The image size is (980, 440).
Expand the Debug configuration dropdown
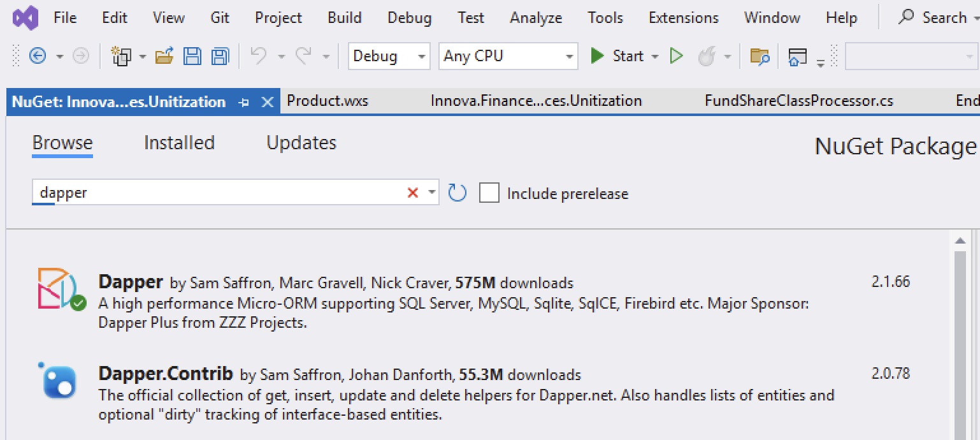pyautogui.click(x=421, y=57)
